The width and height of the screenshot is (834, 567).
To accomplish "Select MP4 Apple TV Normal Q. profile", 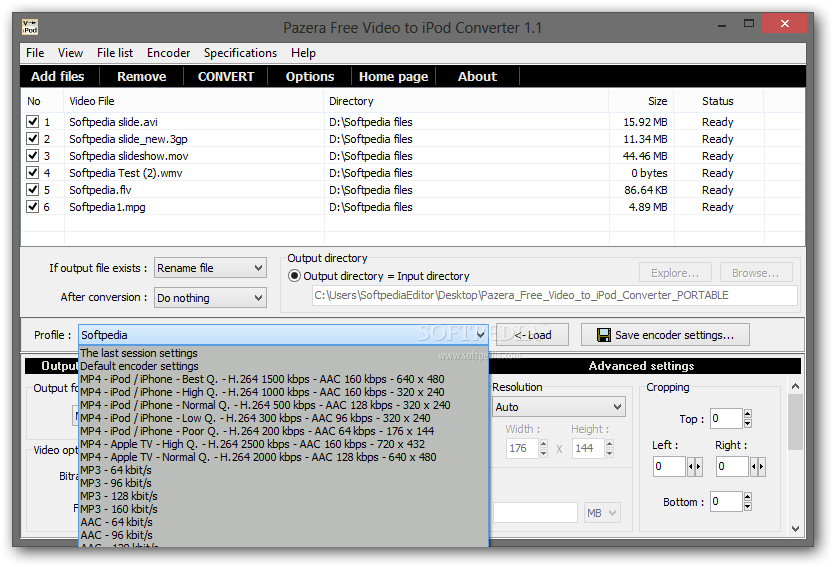I will click(283, 457).
